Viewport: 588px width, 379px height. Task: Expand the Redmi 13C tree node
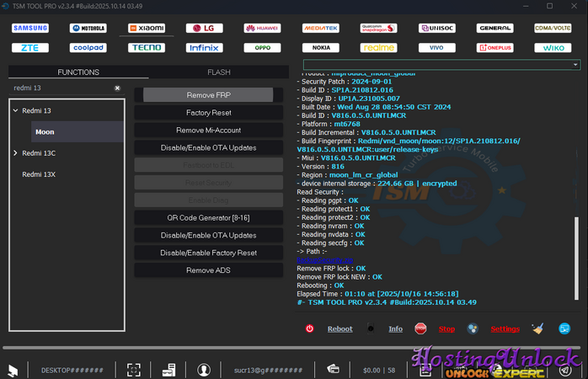pos(15,153)
